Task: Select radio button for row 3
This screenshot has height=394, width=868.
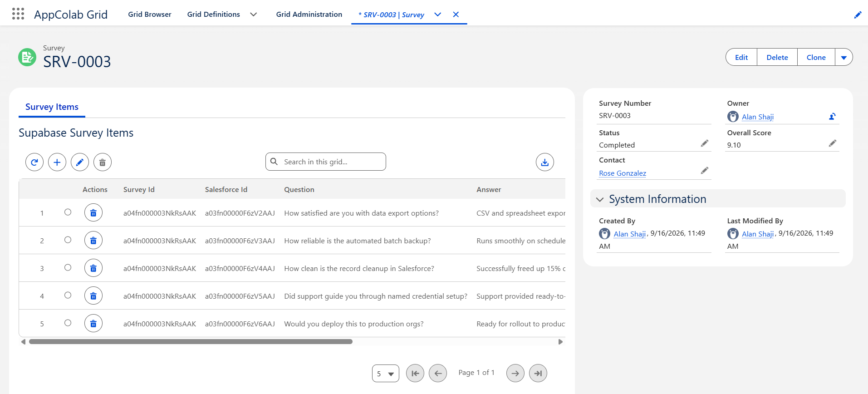Action: click(x=68, y=267)
